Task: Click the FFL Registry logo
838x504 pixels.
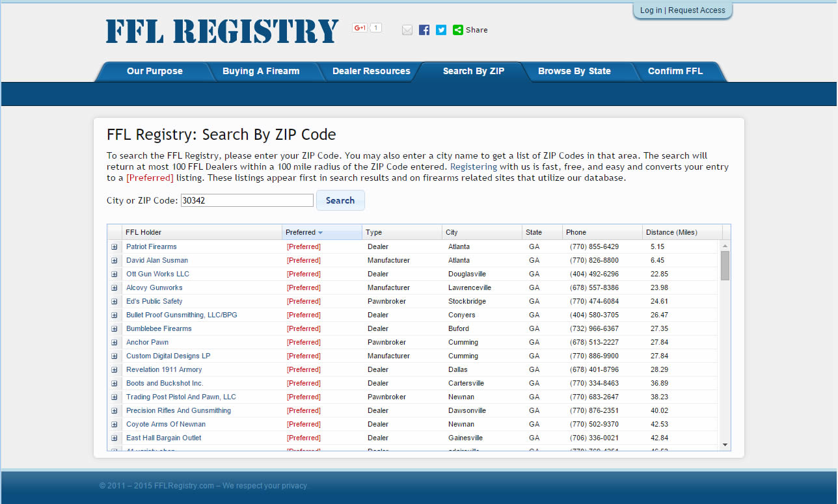Action: pyautogui.click(x=222, y=31)
